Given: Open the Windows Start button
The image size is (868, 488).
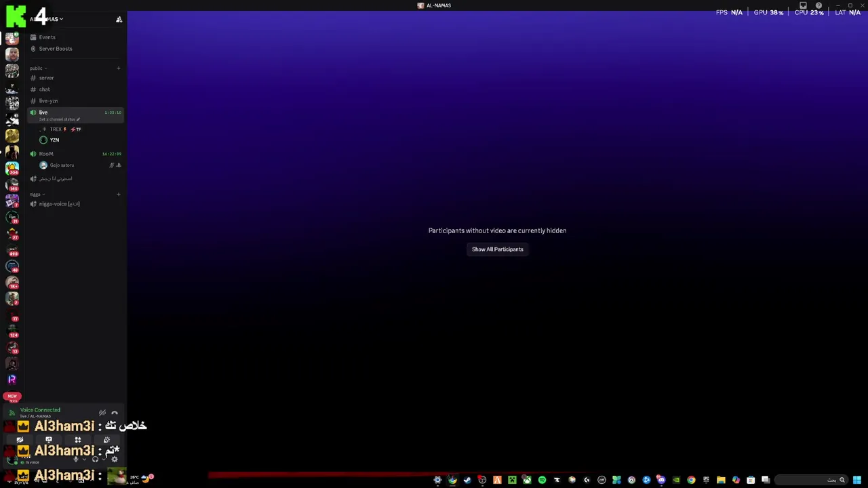Looking at the screenshot, I should click(x=857, y=480).
